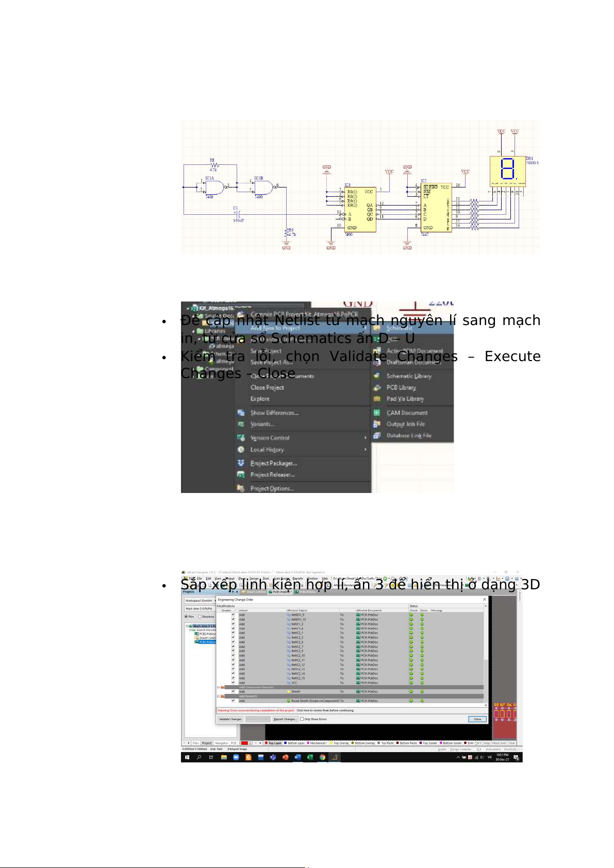The image size is (614, 868).
Task: Launch Excel from the taskbar
Action: click(x=310, y=757)
